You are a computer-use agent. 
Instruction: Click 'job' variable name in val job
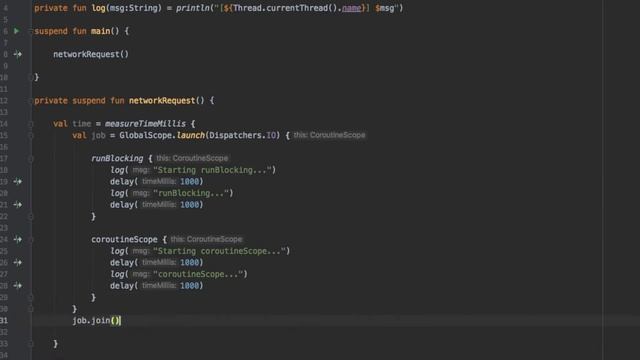tap(98, 135)
